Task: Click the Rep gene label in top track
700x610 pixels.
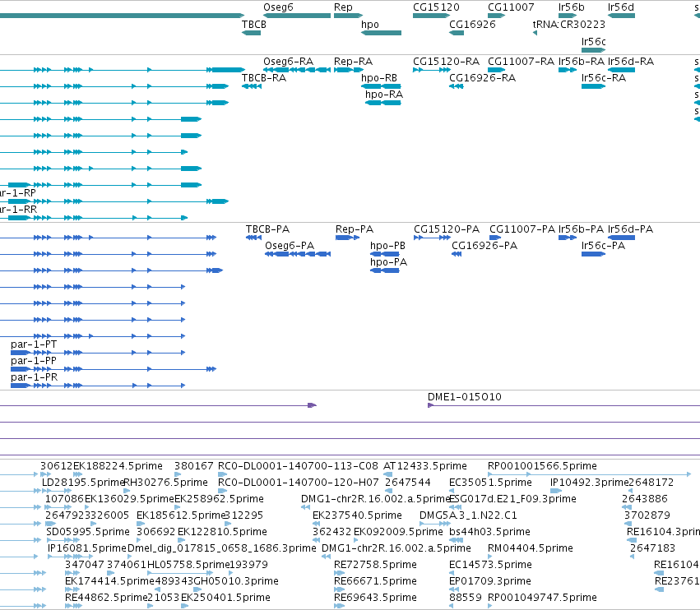Action: point(343,7)
